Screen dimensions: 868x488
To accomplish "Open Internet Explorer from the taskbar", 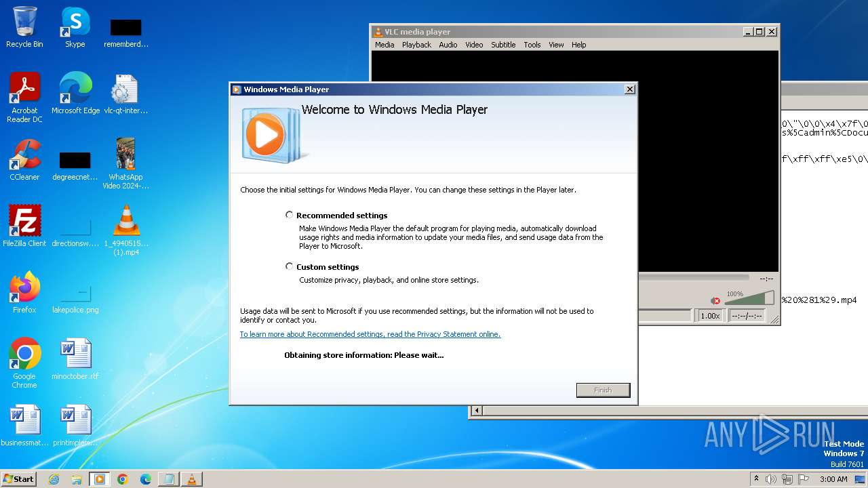I will coord(54,479).
